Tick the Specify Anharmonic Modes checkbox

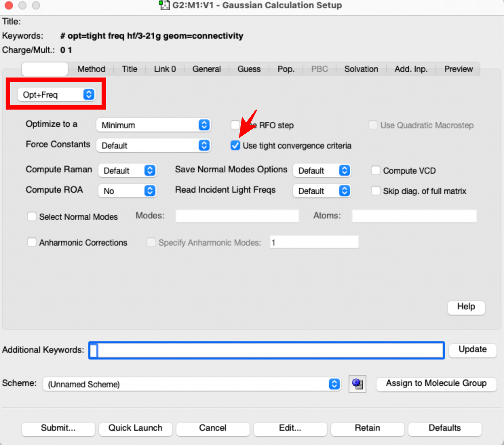coord(151,242)
